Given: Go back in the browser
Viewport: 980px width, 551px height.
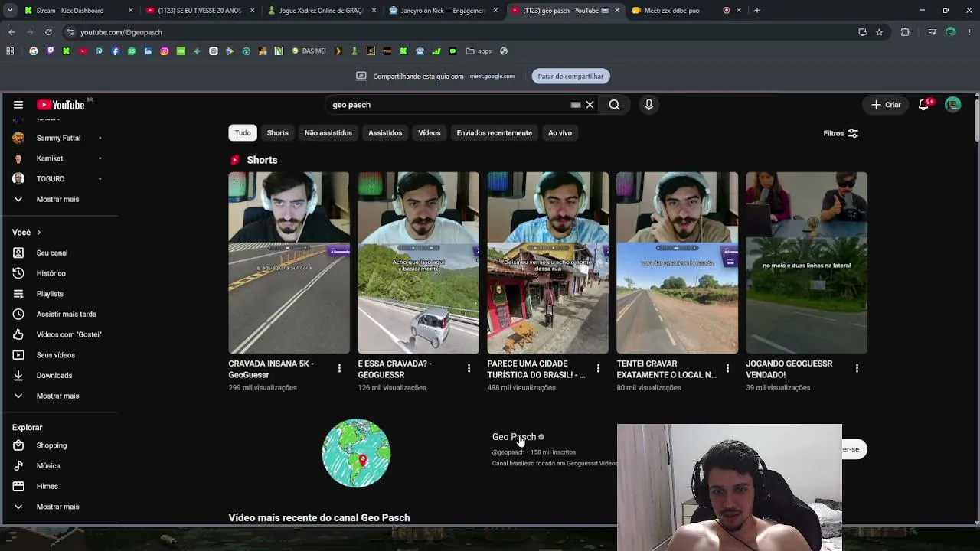Looking at the screenshot, I should [11, 32].
